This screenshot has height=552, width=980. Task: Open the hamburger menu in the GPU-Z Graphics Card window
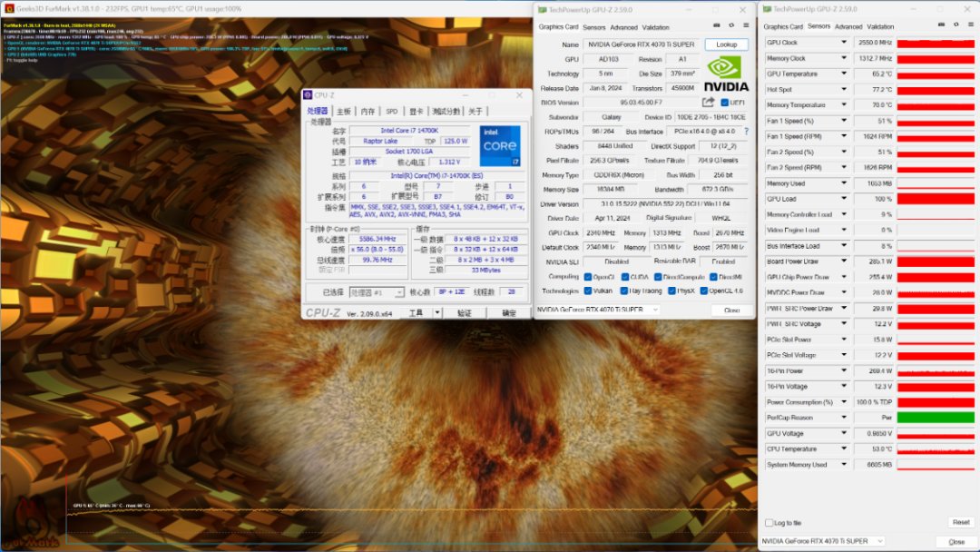(746, 25)
